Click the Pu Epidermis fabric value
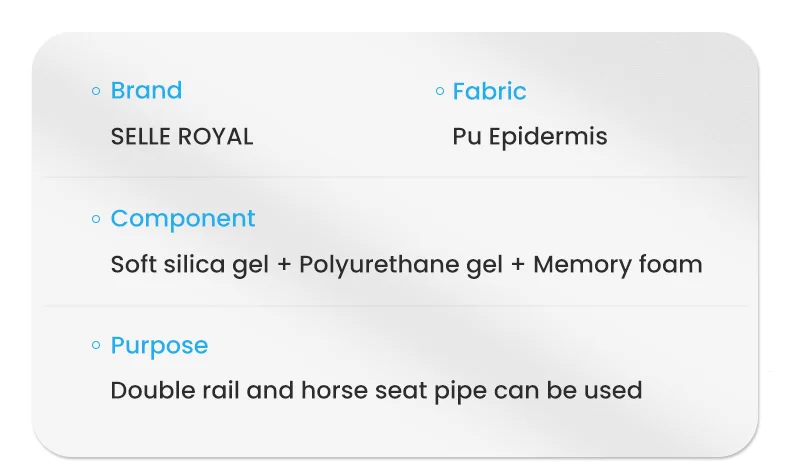790x476 pixels. coord(530,137)
